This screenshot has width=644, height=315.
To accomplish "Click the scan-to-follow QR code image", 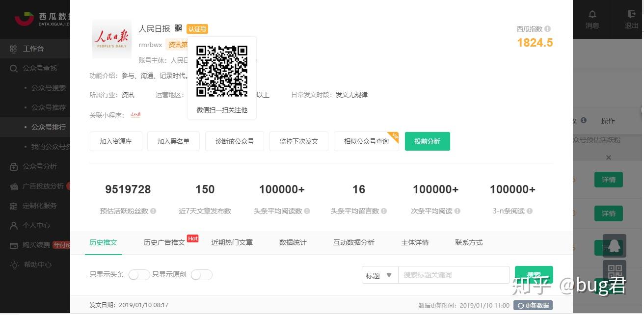I will tap(222, 71).
